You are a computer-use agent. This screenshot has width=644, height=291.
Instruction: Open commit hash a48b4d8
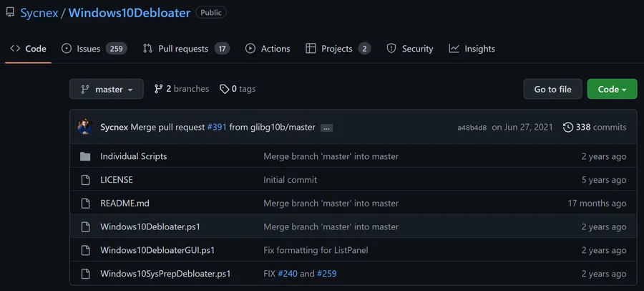coord(472,128)
